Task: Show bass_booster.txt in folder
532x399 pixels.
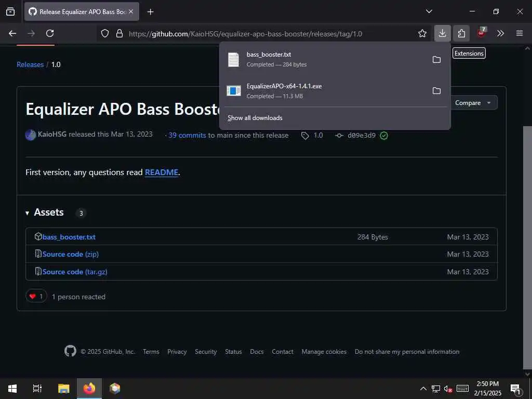Action: (x=436, y=60)
